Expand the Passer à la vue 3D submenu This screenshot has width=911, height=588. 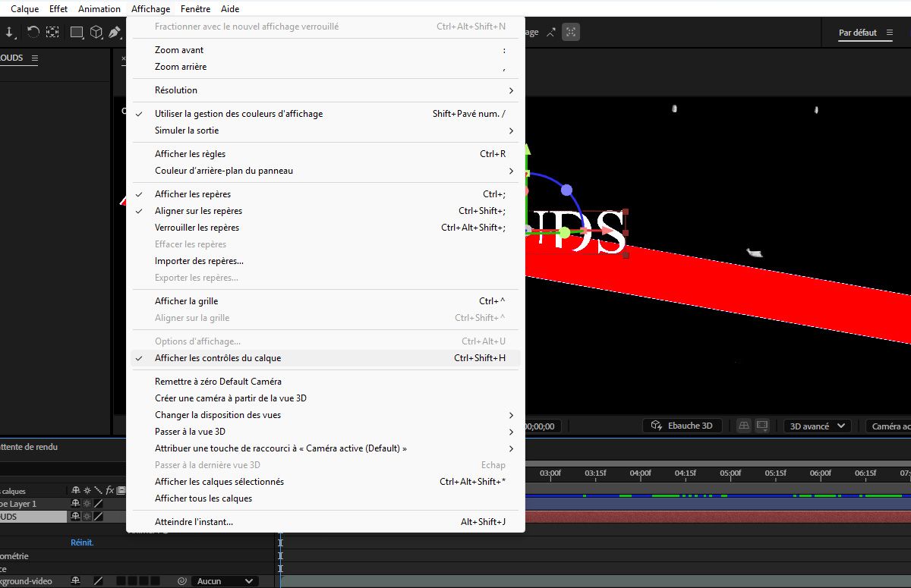click(326, 432)
